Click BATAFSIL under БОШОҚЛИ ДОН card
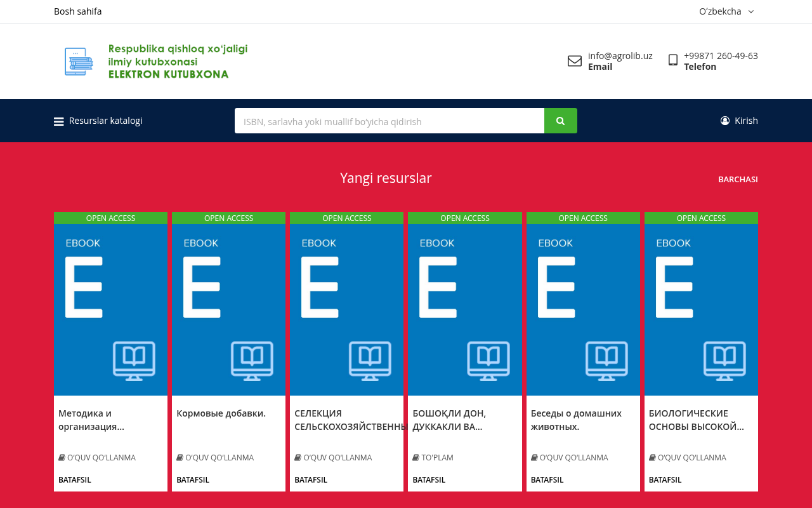This screenshot has width=812, height=508. pos(429,480)
